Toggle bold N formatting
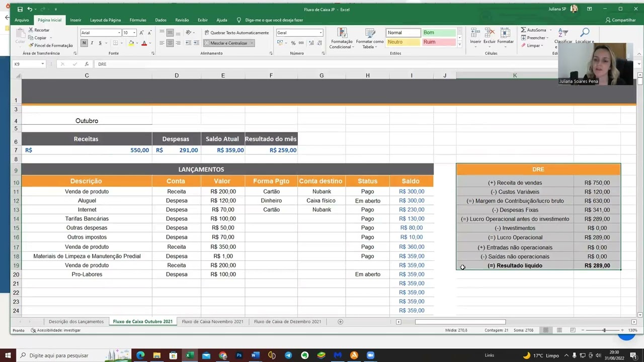 pyautogui.click(x=84, y=43)
